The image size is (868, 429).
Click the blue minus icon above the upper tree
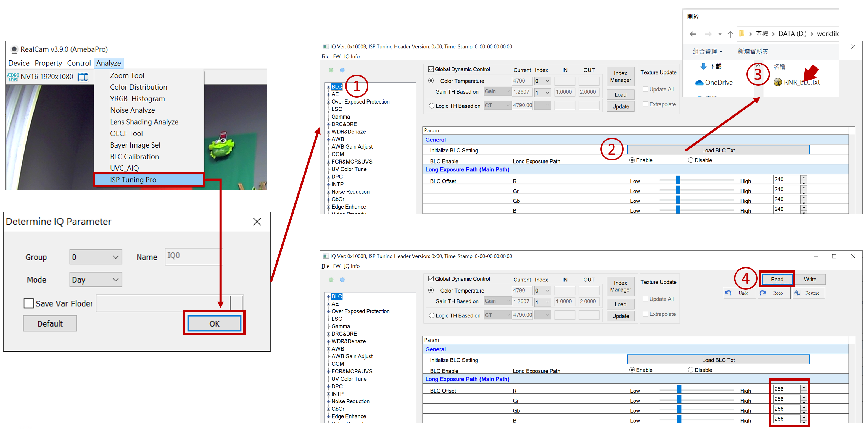tap(342, 70)
